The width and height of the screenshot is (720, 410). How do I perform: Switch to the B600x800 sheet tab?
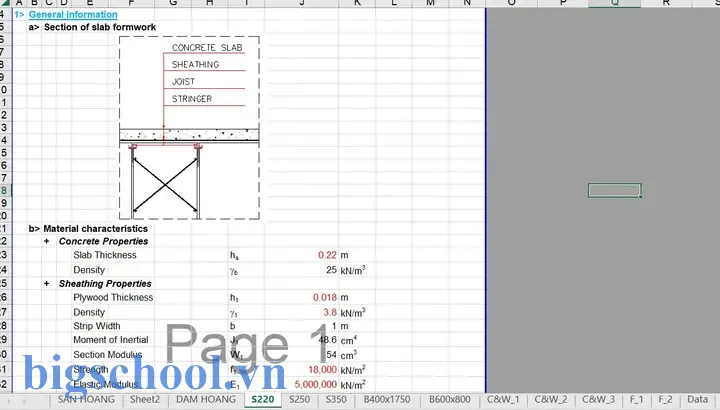pos(450,399)
